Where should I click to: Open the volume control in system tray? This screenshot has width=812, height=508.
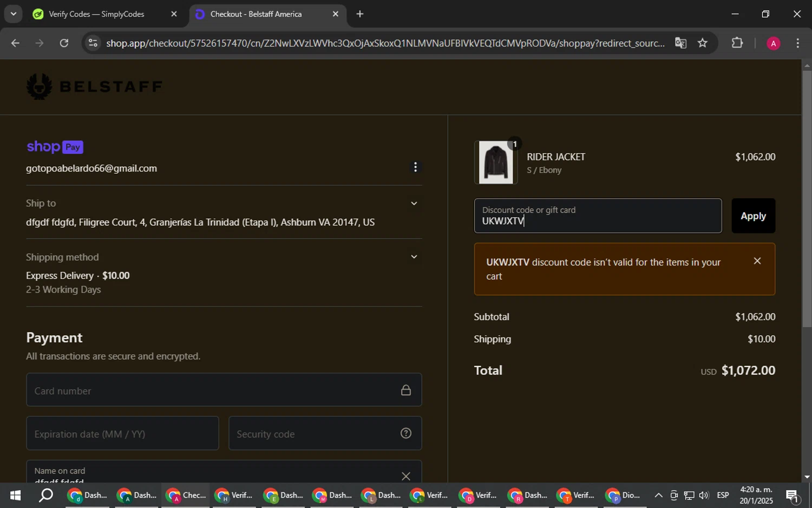(x=704, y=495)
